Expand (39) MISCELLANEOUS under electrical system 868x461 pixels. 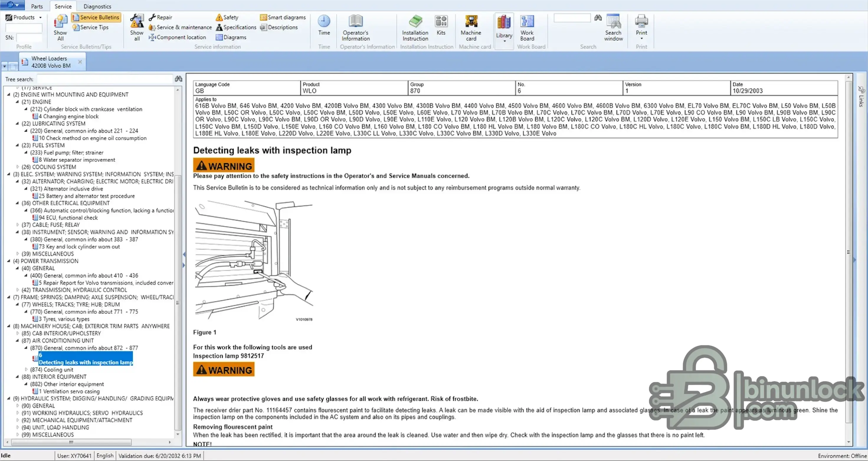[x=17, y=254]
